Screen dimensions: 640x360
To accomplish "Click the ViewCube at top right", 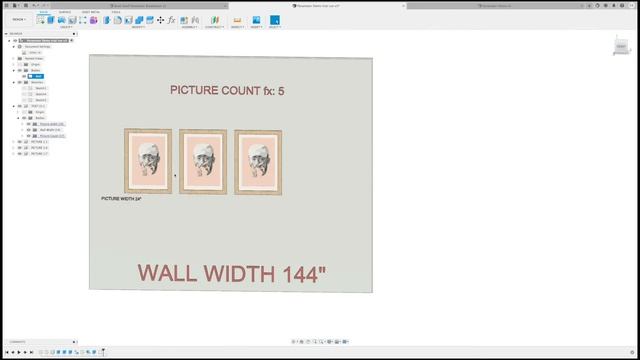I will coord(621,46).
